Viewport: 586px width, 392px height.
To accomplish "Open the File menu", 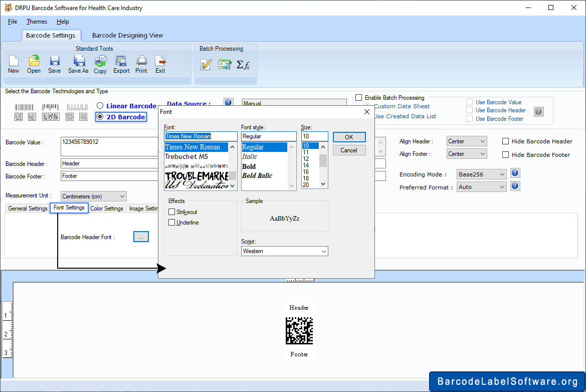I will coord(13,22).
